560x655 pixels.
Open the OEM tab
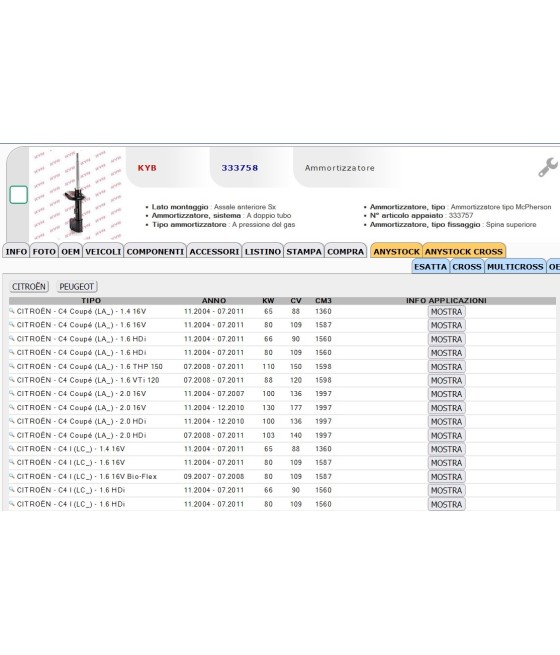[x=71, y=251]
